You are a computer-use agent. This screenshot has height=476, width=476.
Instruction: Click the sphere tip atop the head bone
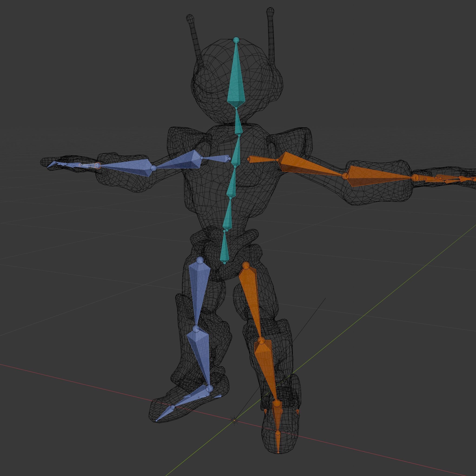pyautogui.click(x=236, y=40)
